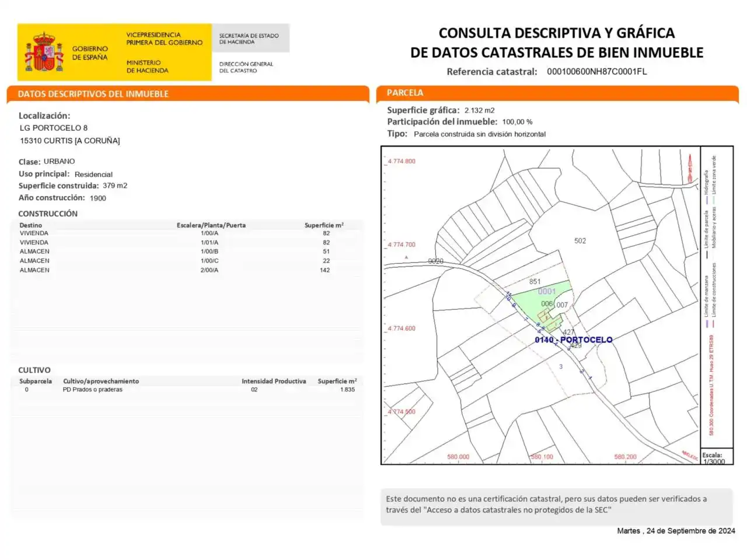Click SECRETARÍA DE ESTADO DE HACIENDA text
This screenshot has width=747, height=560.
[249, 38]
